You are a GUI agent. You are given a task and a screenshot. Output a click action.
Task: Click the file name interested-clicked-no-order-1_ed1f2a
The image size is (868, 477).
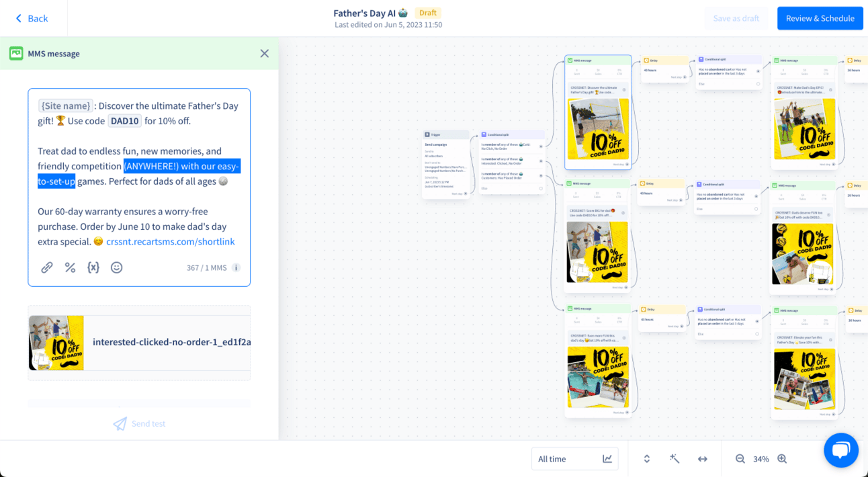pyautogui.click(x=172, y=342)
